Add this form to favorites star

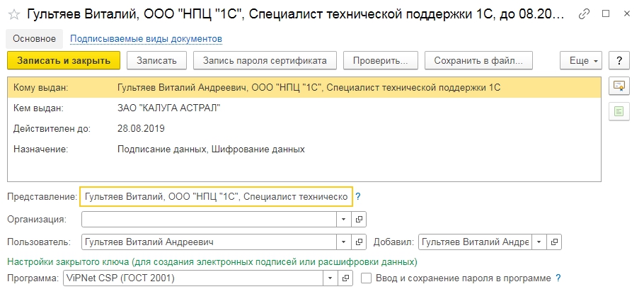[13, 14]
